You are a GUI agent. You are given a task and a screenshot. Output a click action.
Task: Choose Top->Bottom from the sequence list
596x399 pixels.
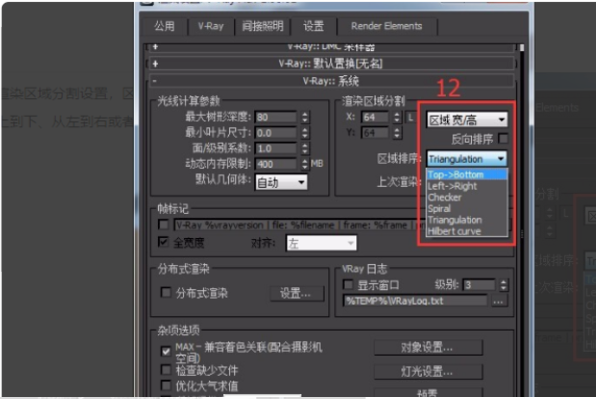pyautogui.click(x=467, y=175)
